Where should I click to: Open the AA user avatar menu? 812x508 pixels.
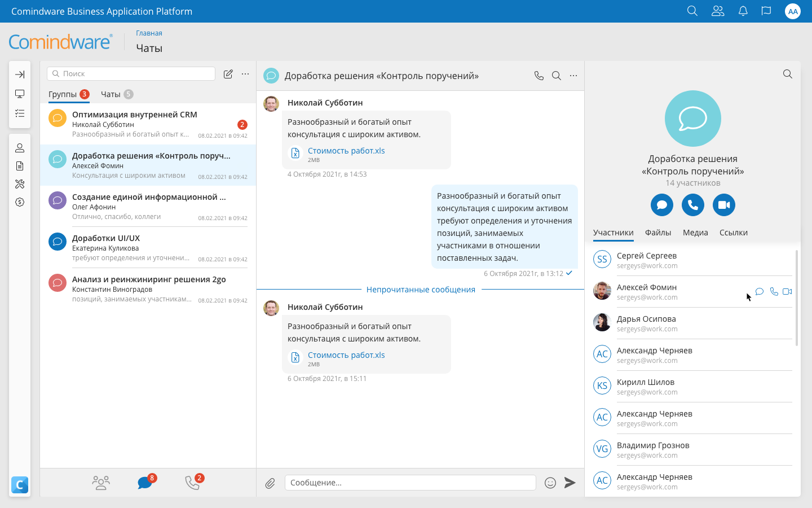coord(793,11)
